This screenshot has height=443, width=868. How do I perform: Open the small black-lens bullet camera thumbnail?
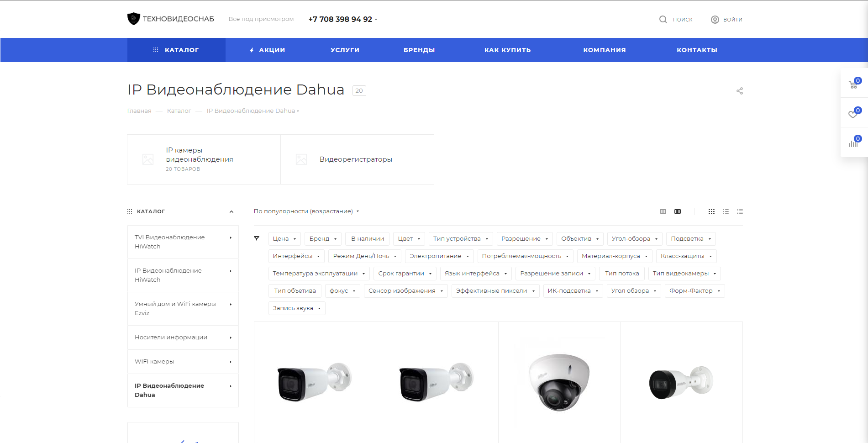tap(681, 382)
